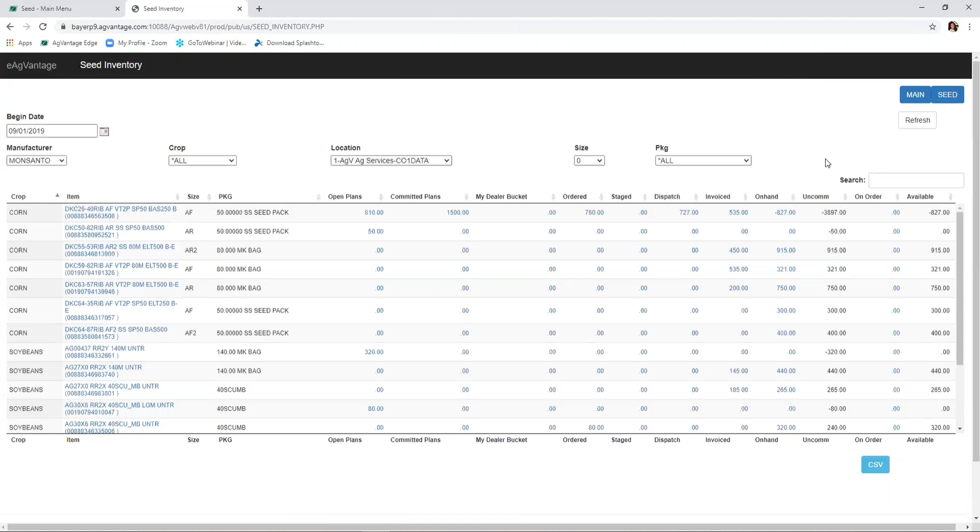Click the MAIN button
Screen dimensions: 980x532
pos(915,95)
